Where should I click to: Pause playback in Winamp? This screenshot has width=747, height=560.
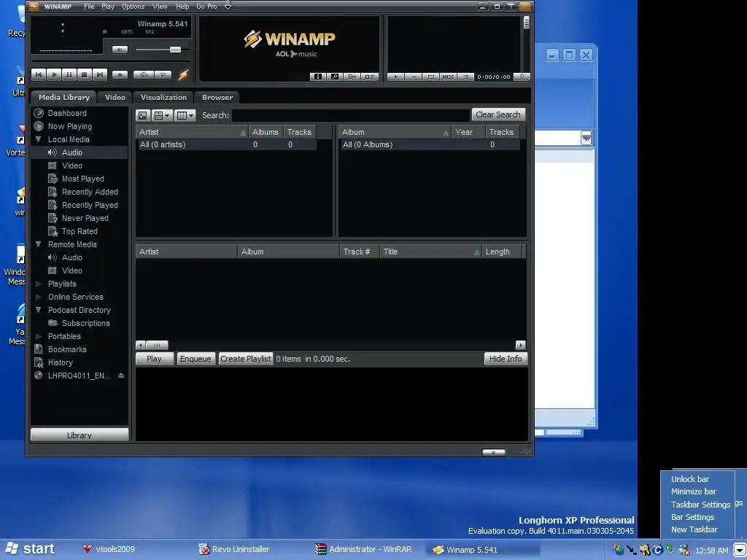[69, 74]
